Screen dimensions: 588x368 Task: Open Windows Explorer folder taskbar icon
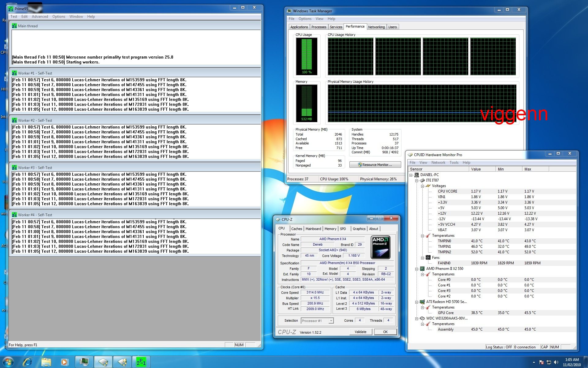tap(46, 362)
